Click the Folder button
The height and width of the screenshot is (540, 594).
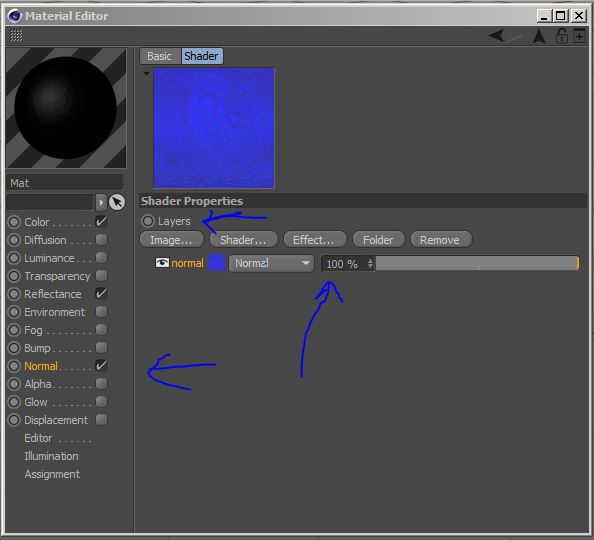click(x=378, y=240)
